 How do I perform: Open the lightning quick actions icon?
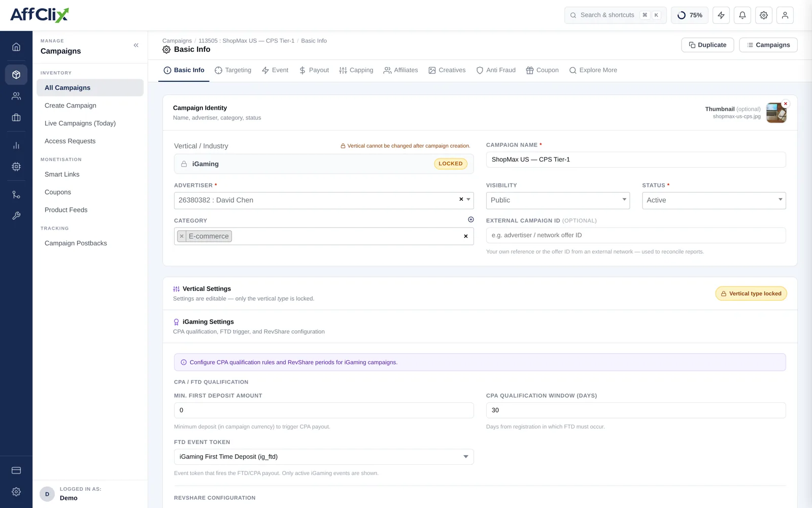tap(721, 15)
